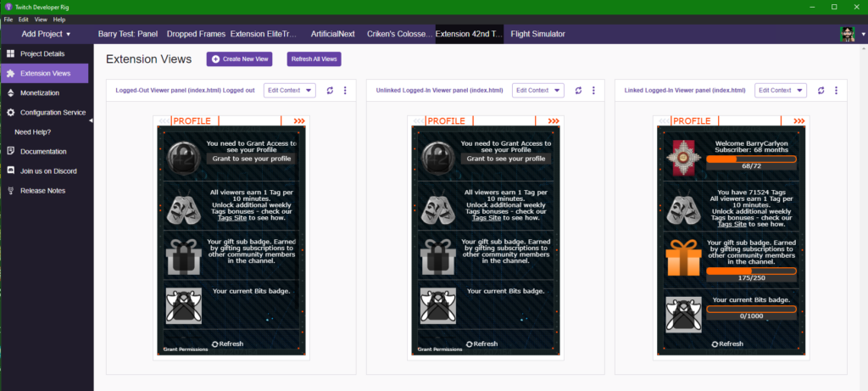Click Grant Permissions in Unlinked panel
Screen dimensions: 868x391
coord(440,349)
